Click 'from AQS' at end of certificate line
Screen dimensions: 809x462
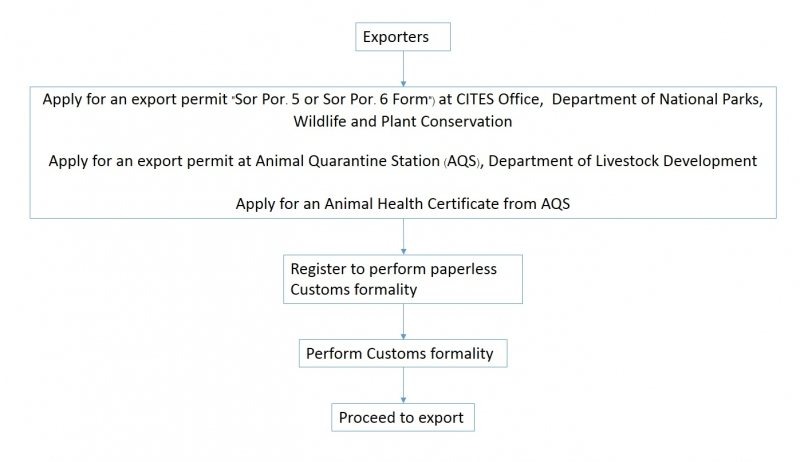(x=537, y=203)
